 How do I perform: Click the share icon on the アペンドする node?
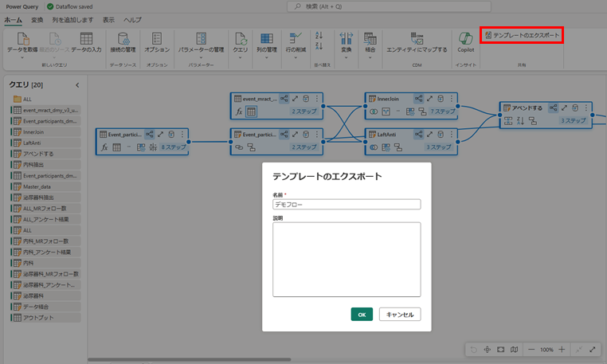click(x=554, y=108)
